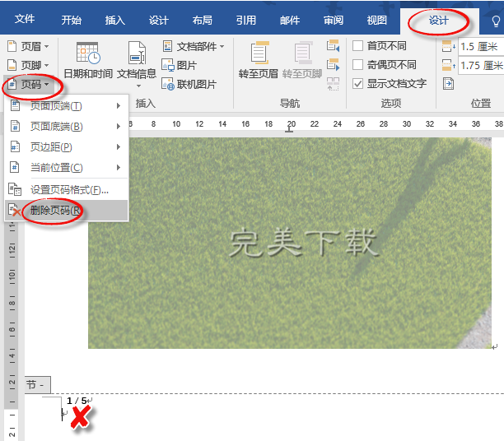Click the footer page number 1 / 5
Image resolution: width=504 pixels, height=441 pixels.
tap(77, 401)
